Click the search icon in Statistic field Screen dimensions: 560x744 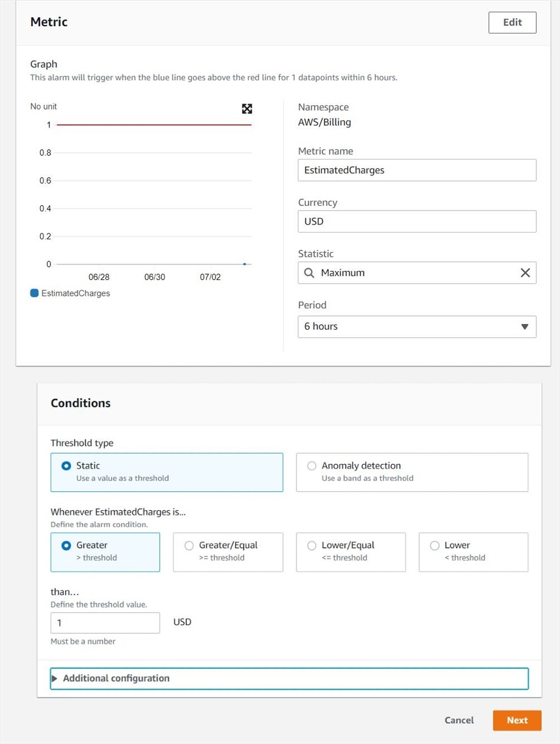point(309,273)
